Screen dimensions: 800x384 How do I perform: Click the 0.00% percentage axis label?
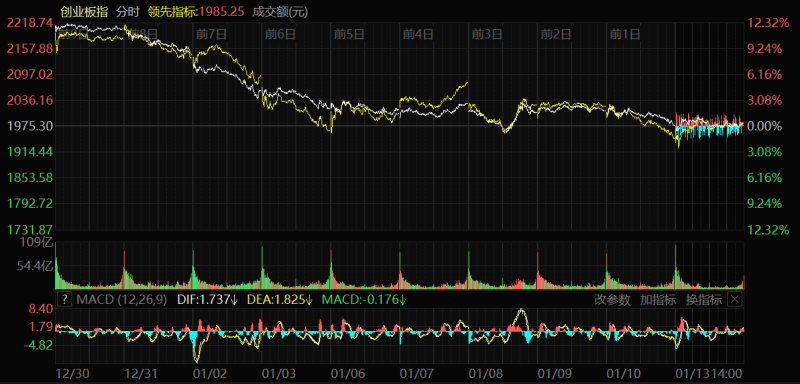pos(765,126)
